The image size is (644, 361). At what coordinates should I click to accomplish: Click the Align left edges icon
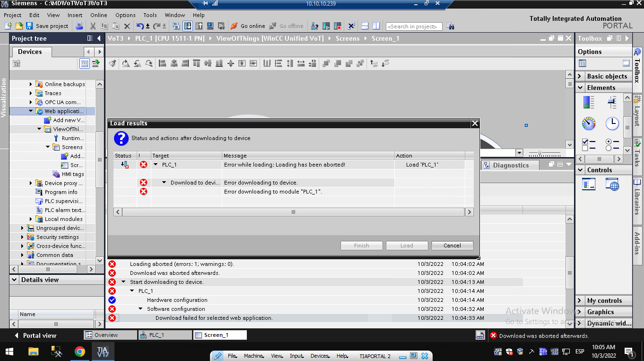pyautogui.click(x=163, y=63)
